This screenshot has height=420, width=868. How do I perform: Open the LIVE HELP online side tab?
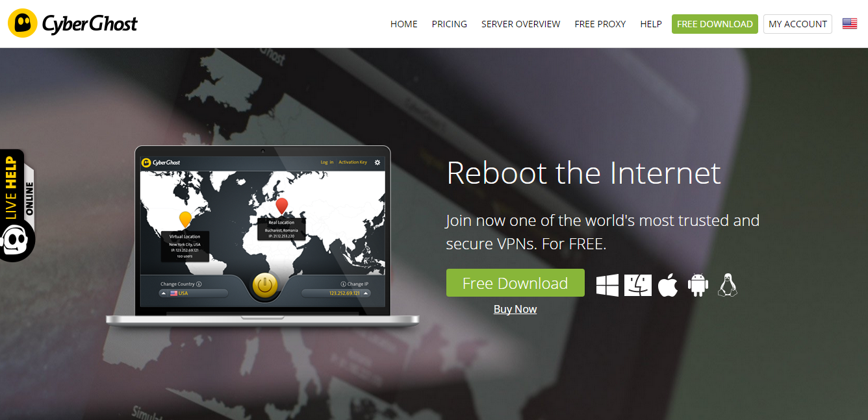point(17,205)
